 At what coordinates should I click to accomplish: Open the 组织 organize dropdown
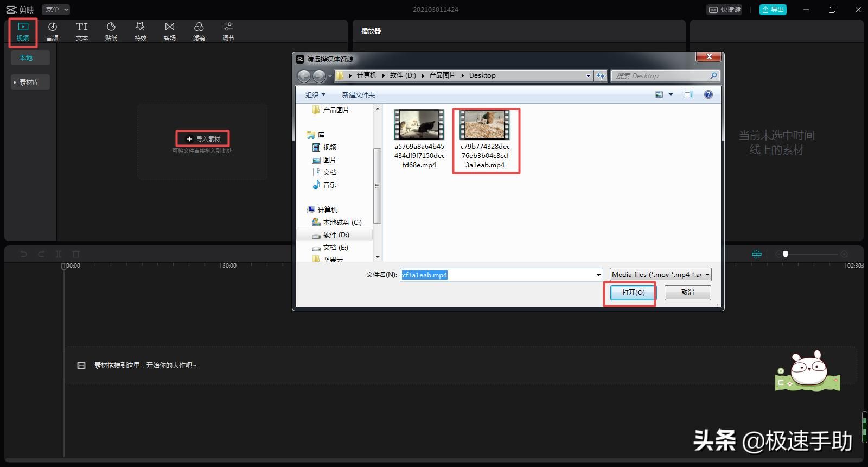click(315, 94)
